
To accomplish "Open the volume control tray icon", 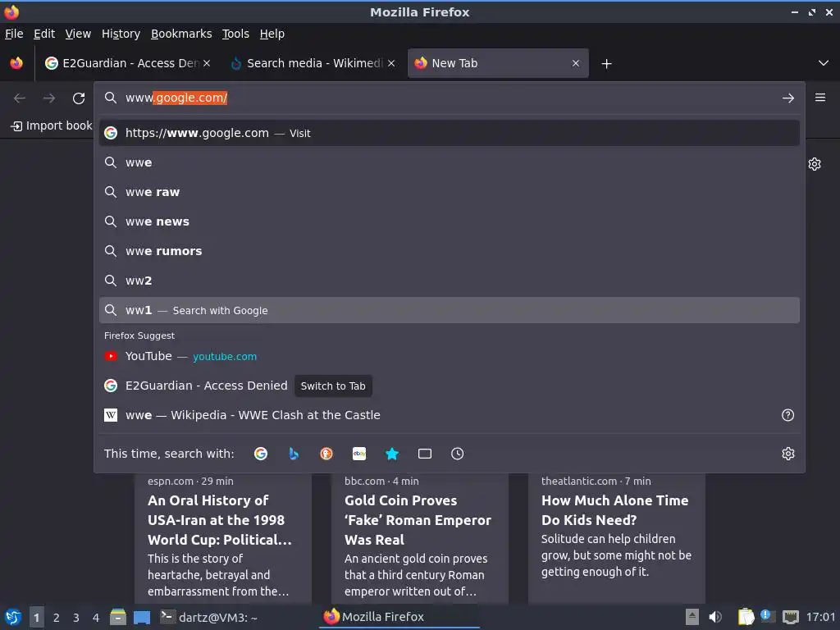I will coord(715,617).
